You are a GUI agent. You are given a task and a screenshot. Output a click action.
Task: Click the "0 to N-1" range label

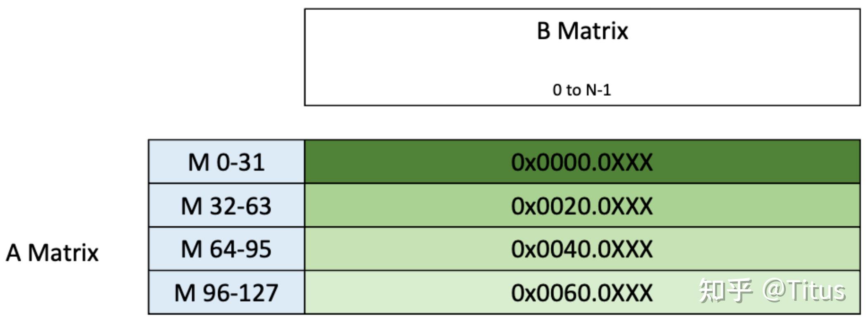point(581,90)
